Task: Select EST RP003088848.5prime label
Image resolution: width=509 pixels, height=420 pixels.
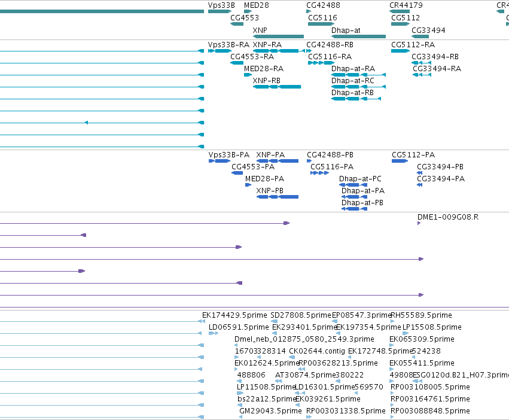Action: [430, 411]
